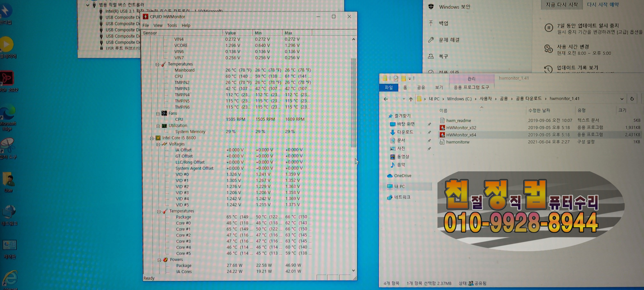
Task: Collapse the Intel Core i5 8600 node
Action: coord(152,138)
